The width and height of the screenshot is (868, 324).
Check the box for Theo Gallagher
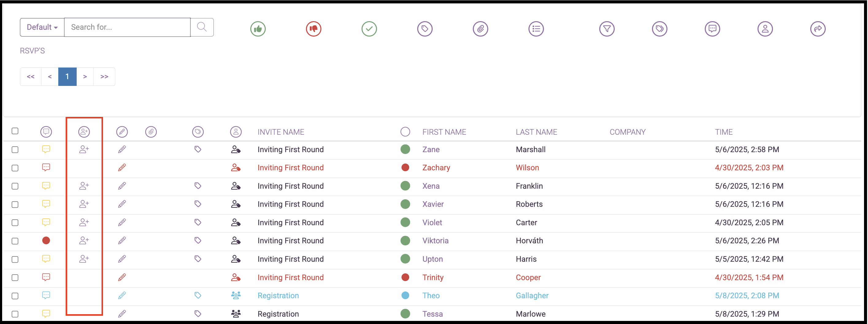(x=15, y=296)
